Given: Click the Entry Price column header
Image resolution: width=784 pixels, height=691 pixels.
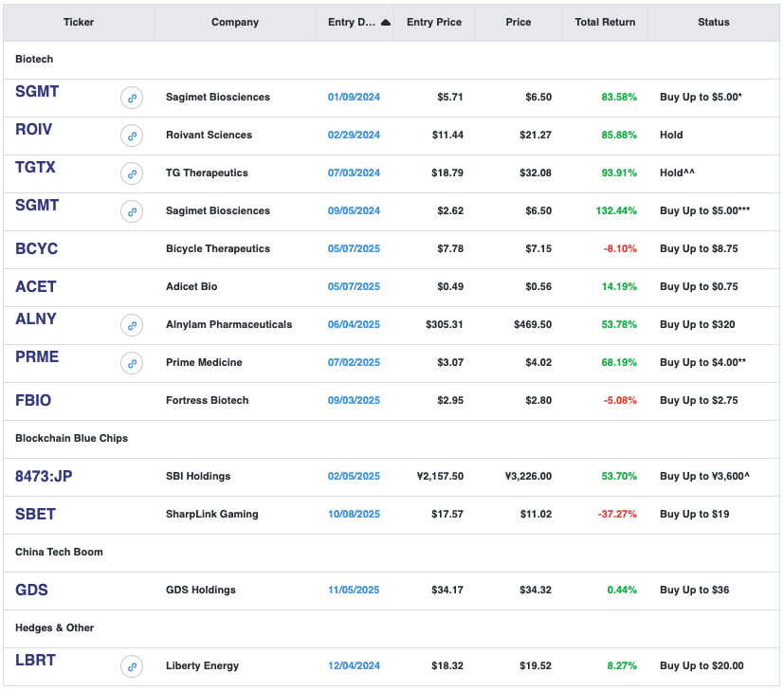Looking at the screenshot, I should pos(432,22).
